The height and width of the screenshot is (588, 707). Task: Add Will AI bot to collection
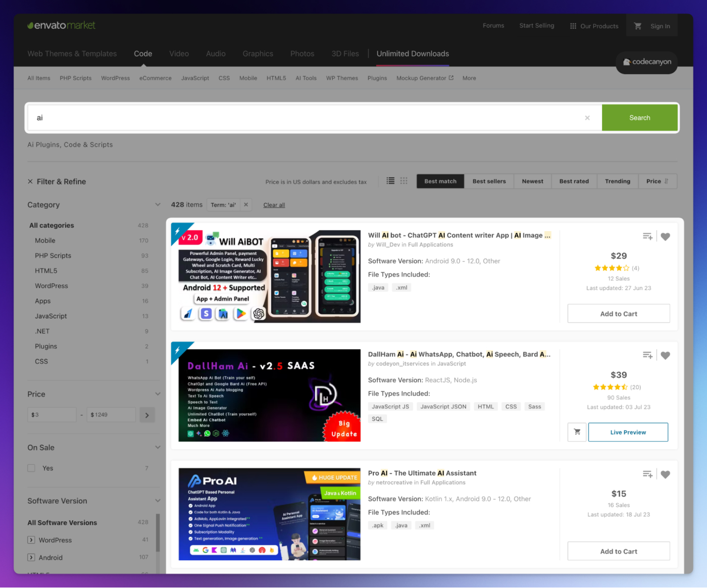click(647, 236)
